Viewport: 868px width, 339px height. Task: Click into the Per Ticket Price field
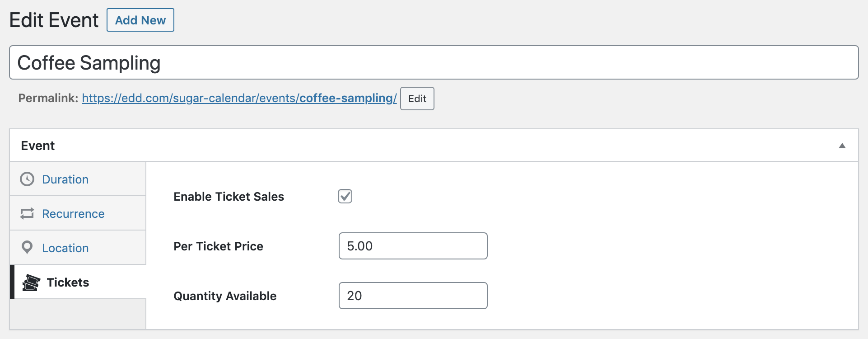[413, 246]
